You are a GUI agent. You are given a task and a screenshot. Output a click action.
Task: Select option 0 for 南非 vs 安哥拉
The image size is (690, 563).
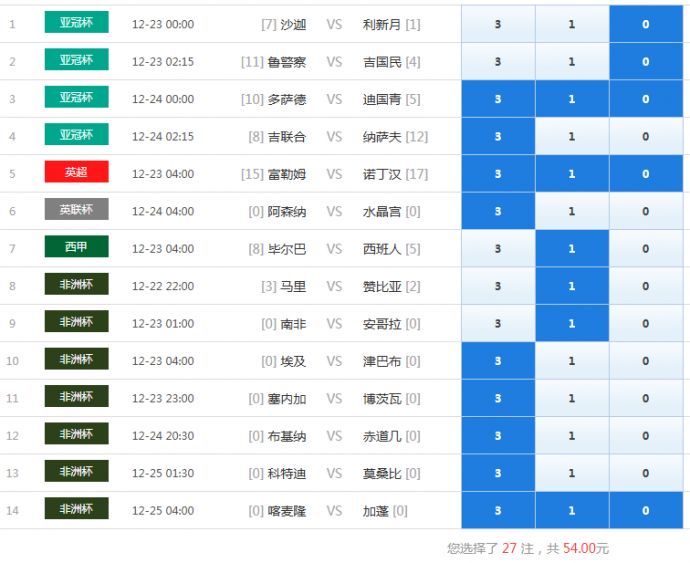click(x=645, y=324)
